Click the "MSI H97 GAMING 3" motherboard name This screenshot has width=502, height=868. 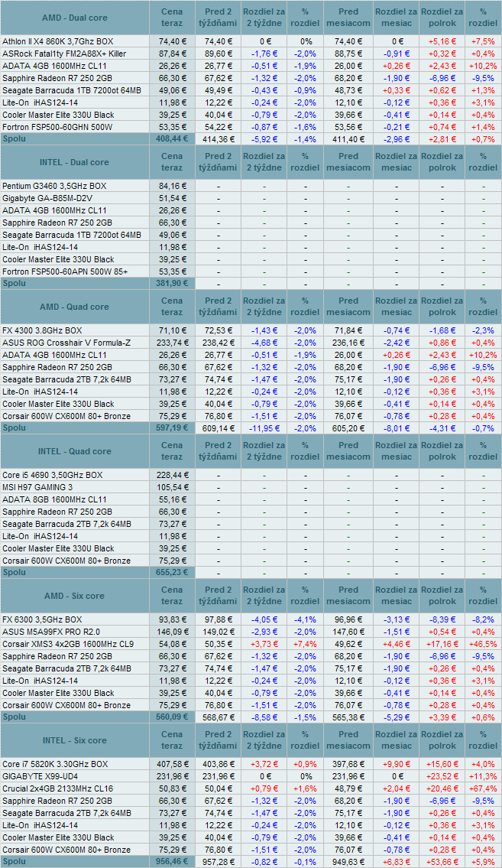coord(37,487)
